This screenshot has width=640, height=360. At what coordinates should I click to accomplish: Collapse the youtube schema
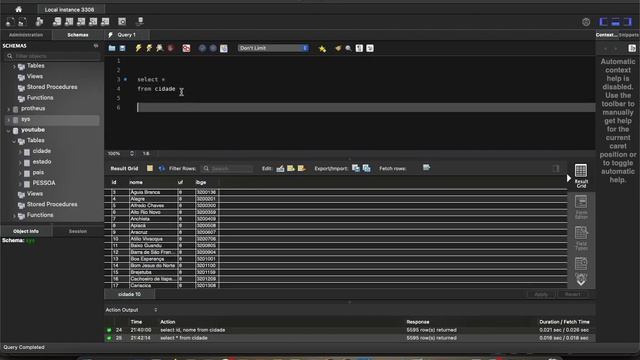pyautogui.click(x=9, y=130)
